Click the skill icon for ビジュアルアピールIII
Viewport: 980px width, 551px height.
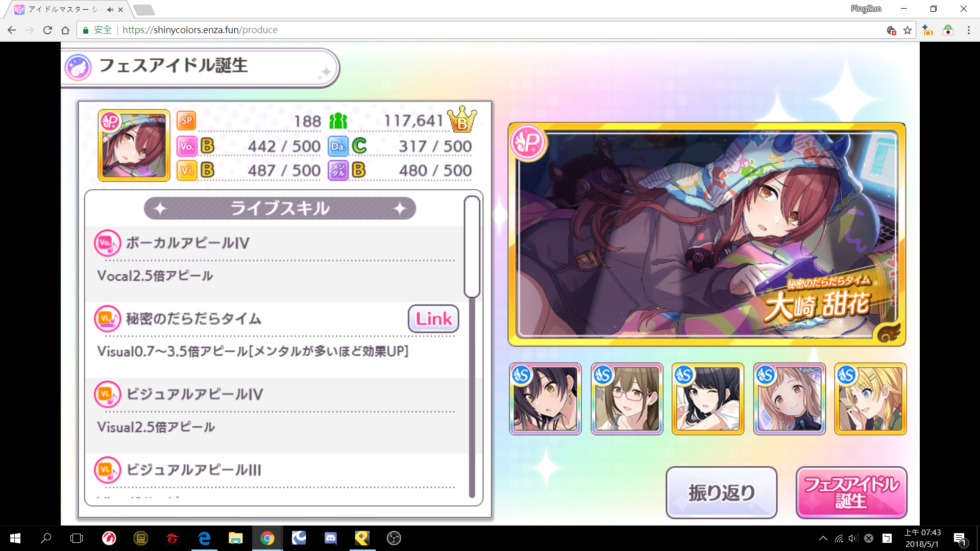point(108,470)
